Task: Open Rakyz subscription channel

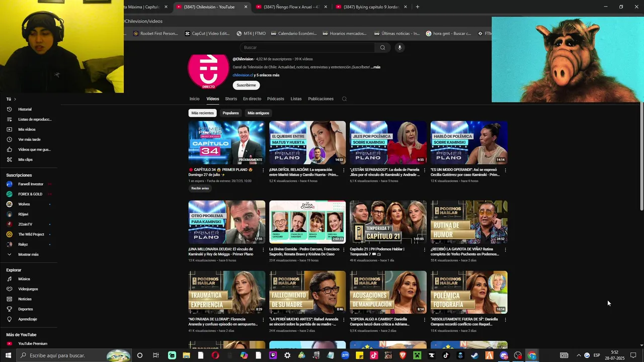Action: [x=23, y=244]
